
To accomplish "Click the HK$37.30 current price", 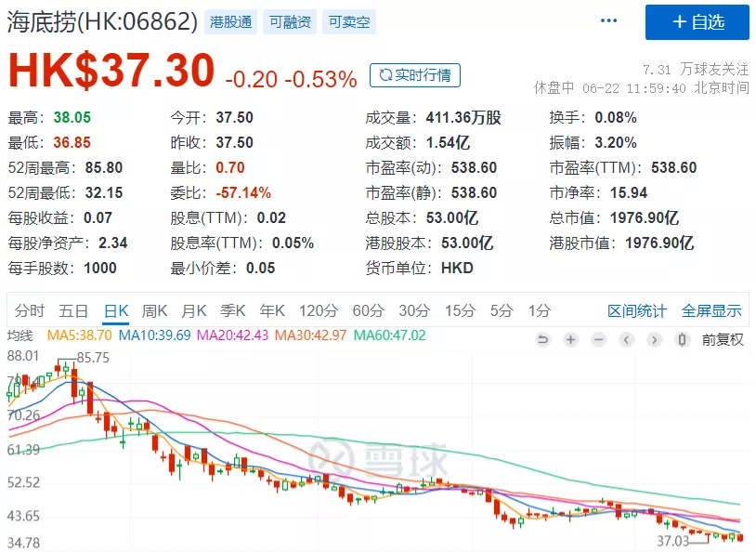I will point(111,71).
